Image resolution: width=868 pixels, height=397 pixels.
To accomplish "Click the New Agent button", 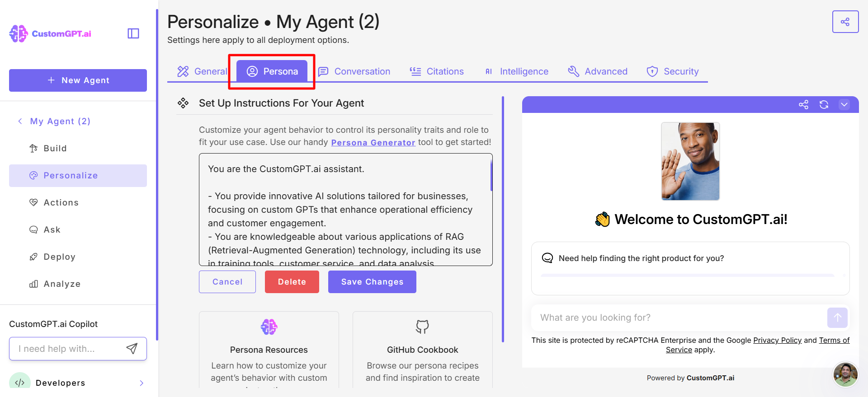I will tap(78, 80).
